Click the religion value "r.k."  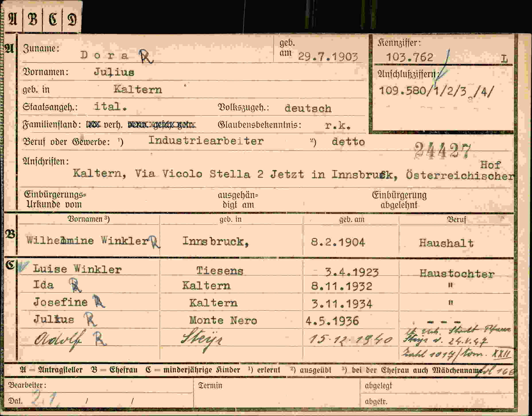click(338, 125)
